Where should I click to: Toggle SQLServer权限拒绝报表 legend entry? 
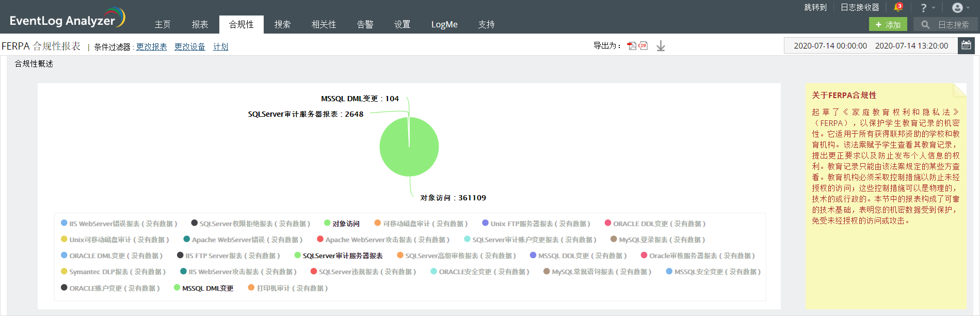[251, 224]
